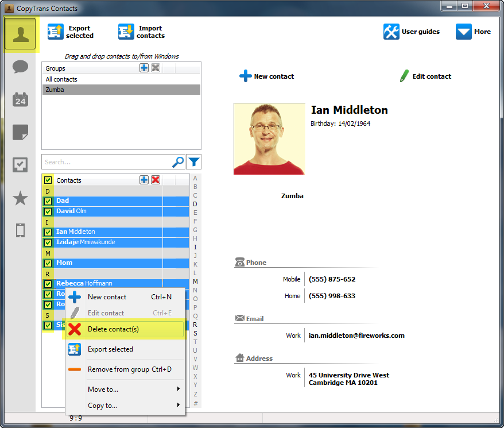
Task: Click the Import contacts toolbar icon
Action: click(126, 32)
